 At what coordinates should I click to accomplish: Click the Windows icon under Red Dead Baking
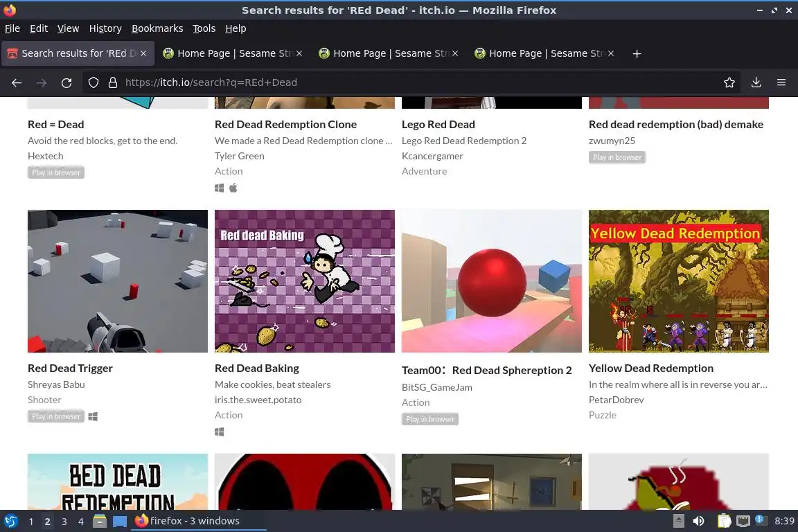click(220, 432)
